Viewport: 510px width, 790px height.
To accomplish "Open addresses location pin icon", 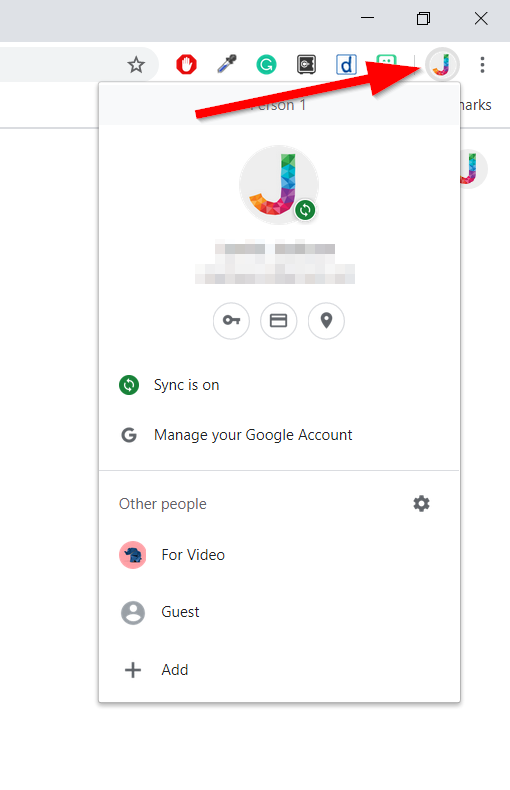I will 327,320.
